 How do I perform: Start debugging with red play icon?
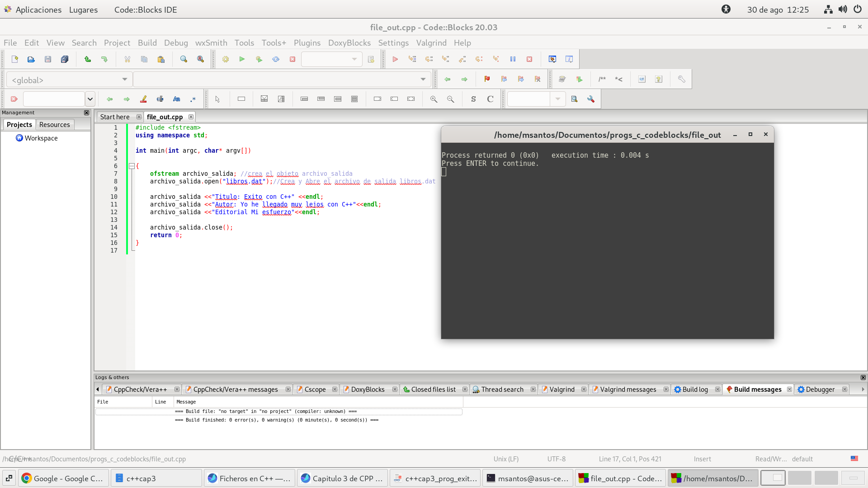[395, 59]
